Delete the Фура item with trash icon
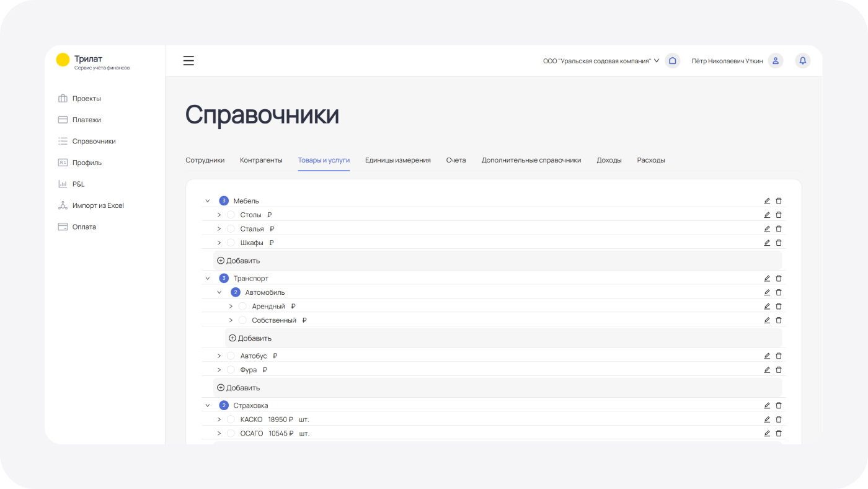 [779, 370]
